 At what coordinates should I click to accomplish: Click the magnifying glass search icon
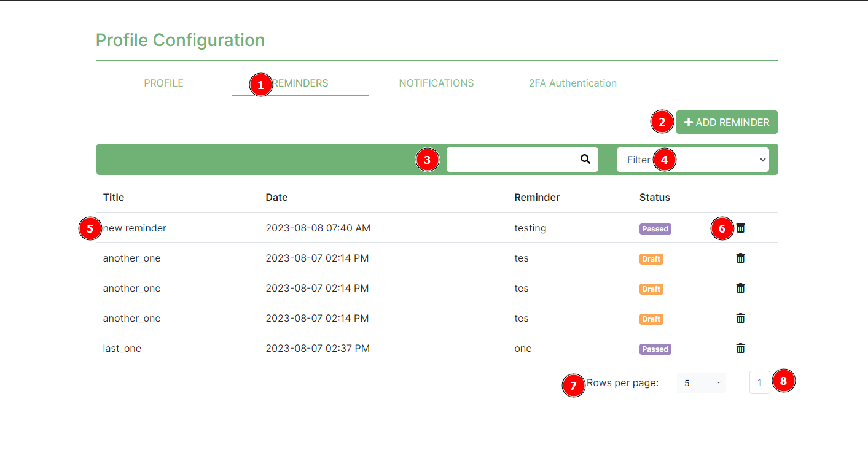(585, 159)
